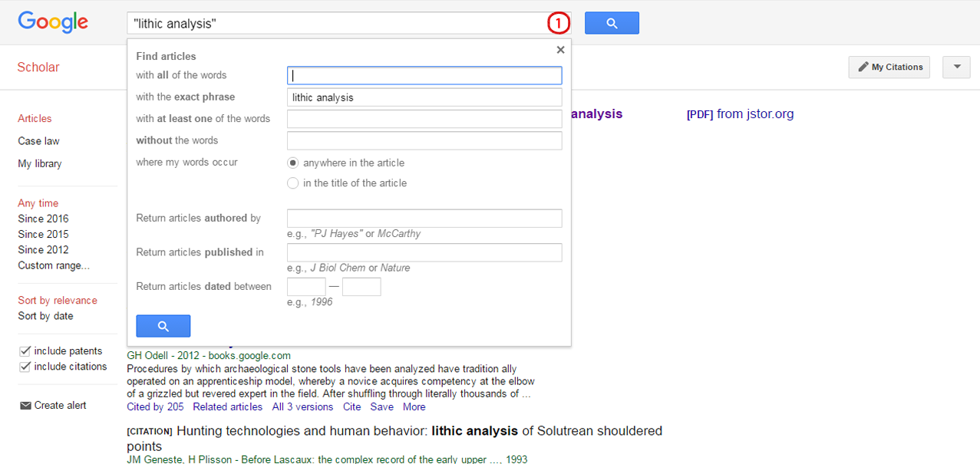
Task: Open My Citations
Action: click(889, 67)
